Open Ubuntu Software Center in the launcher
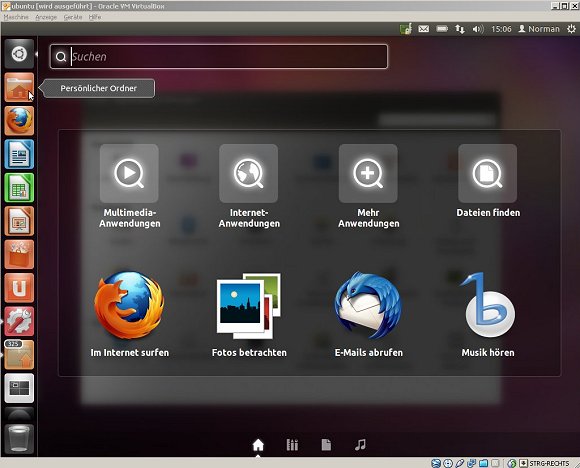This screenshot has width=580, height=468. [x=19, y=255]
